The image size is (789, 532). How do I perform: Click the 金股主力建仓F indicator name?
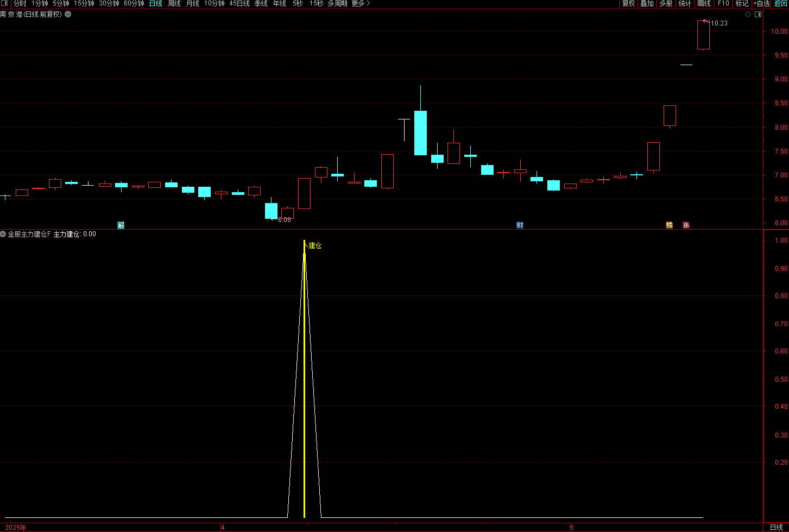[x=29, y=234]
